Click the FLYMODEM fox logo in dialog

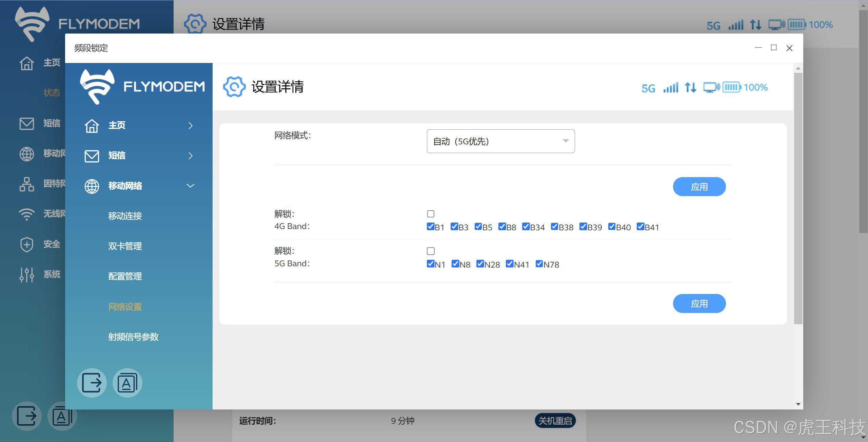point(97,87)
